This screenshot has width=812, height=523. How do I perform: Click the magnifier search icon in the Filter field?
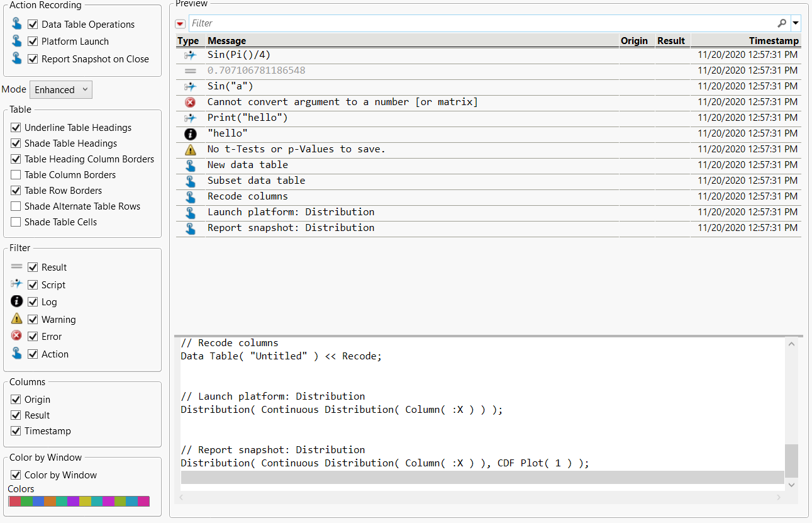click(x=782, y=23)
